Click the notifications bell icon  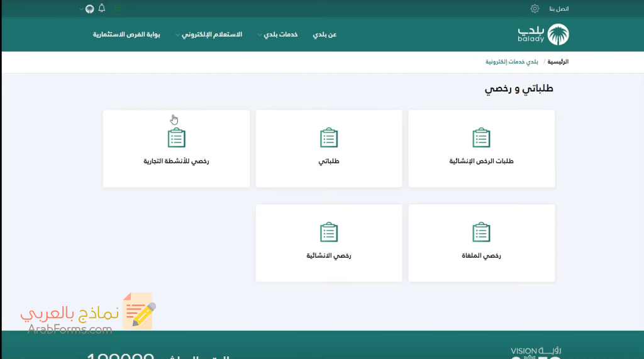click(102, 8)
